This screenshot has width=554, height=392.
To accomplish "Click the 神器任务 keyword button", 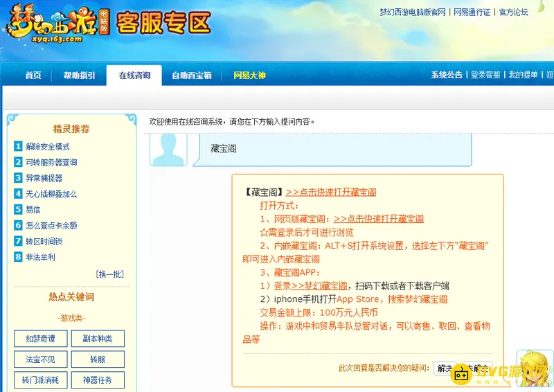I will tap(98, 380).
